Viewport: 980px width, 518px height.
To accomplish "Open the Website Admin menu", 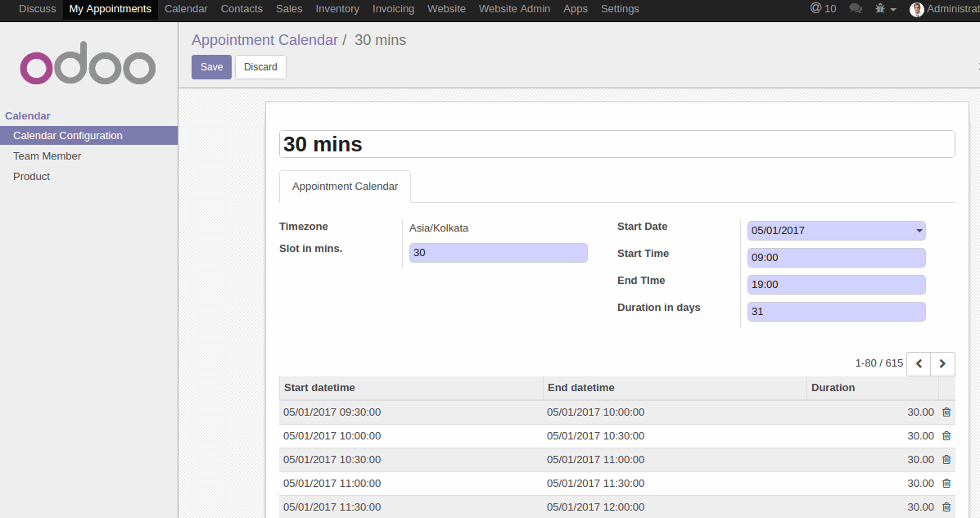I will pyautogui.click(x=514, y=9).
